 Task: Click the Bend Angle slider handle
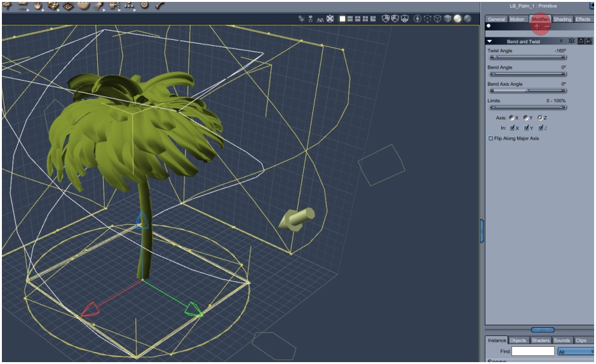(x=494, y=74)
